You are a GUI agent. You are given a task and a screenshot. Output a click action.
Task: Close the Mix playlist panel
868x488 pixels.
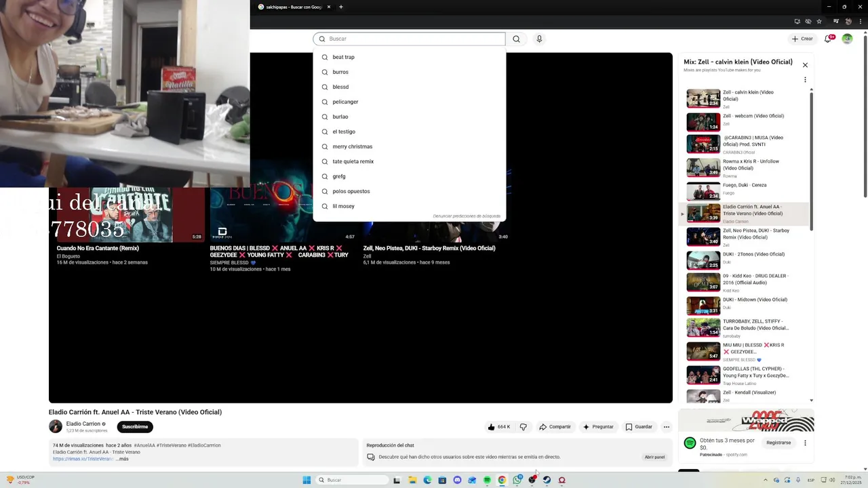point(805,65)
